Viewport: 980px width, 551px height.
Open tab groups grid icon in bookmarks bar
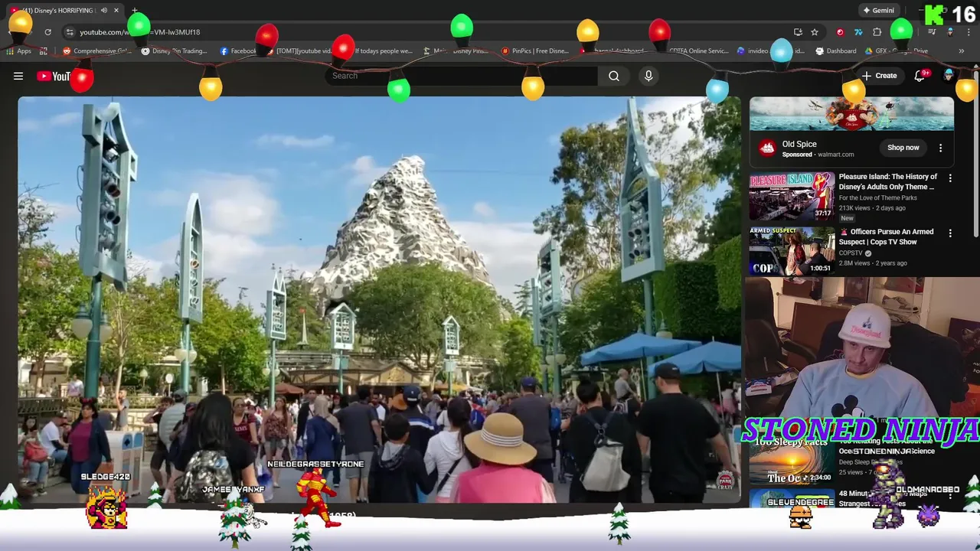pyautogui.click(x=44, y=51)
